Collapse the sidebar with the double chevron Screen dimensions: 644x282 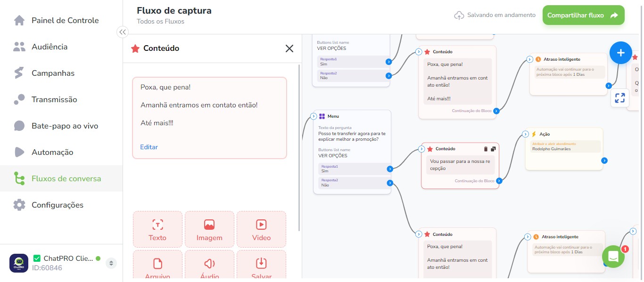(123, 32)
